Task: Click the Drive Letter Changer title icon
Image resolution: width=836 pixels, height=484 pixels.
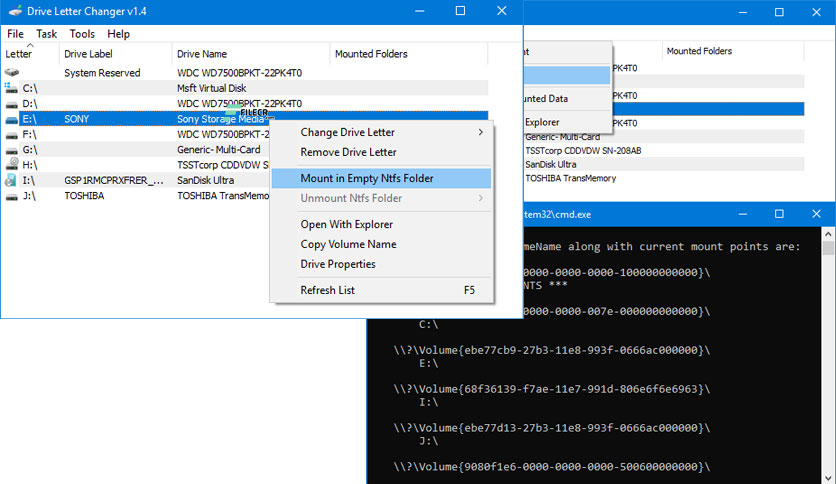Action: (15, 11)
